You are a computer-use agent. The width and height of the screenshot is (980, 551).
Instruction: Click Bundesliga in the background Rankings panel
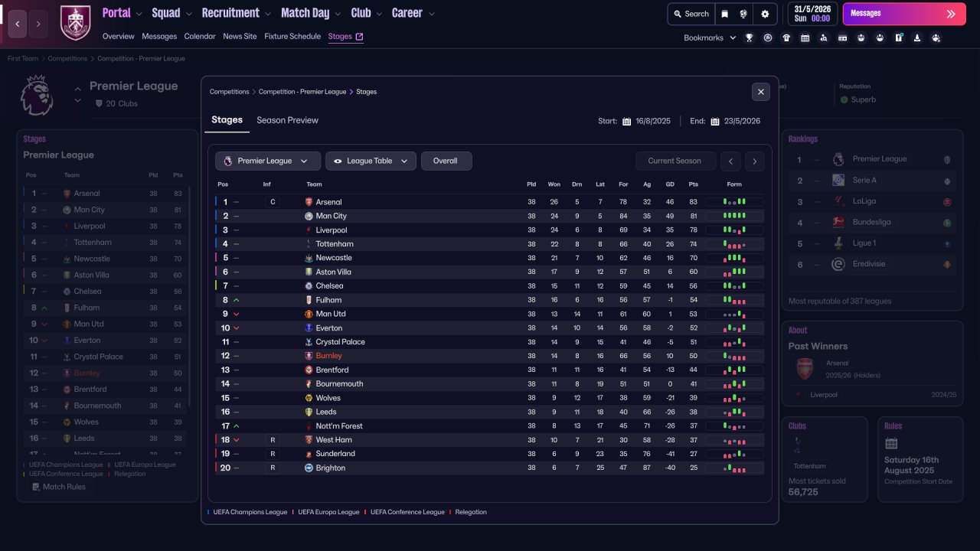pos(871,222)
